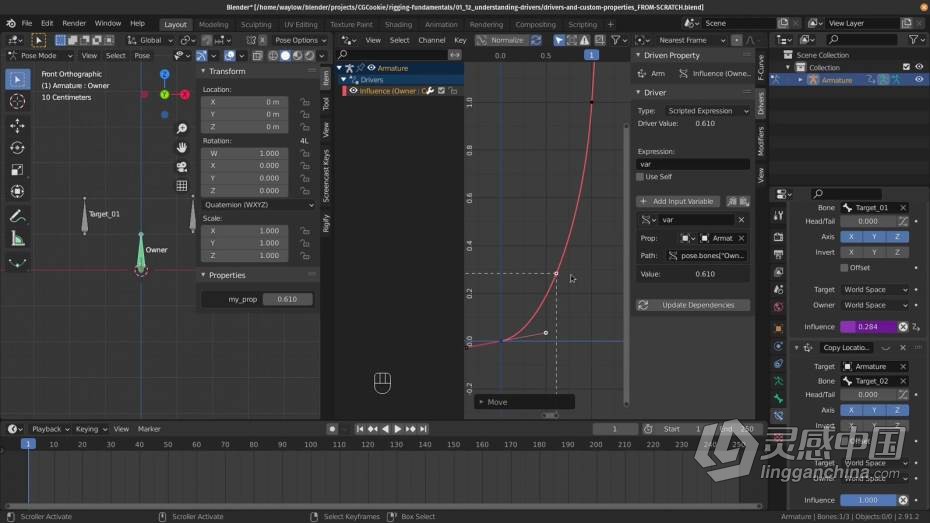Toggle Influence driver channel visibility eye
Screen dimensions: 930x523
pyautogui.click(x=353, y=91)
